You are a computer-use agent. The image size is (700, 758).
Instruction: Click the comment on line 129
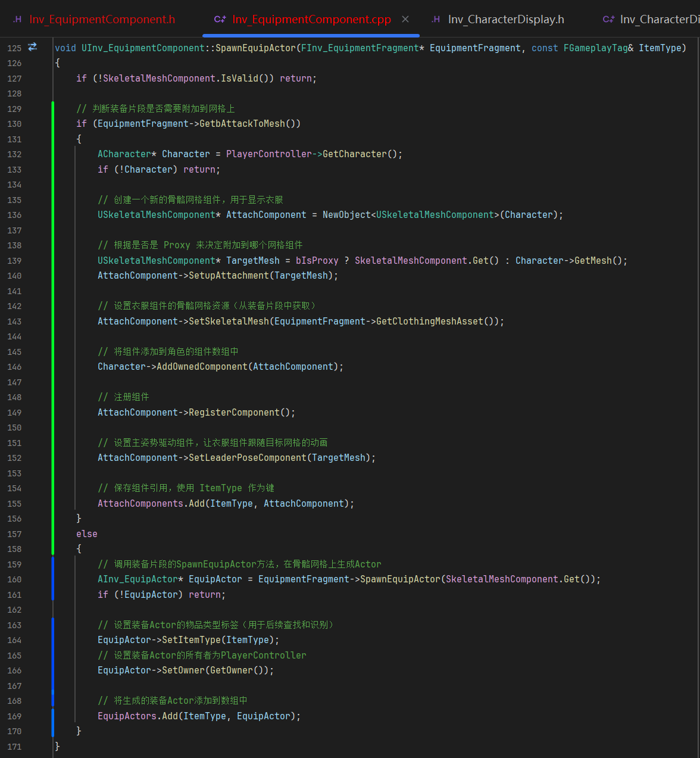click(155, 109)
